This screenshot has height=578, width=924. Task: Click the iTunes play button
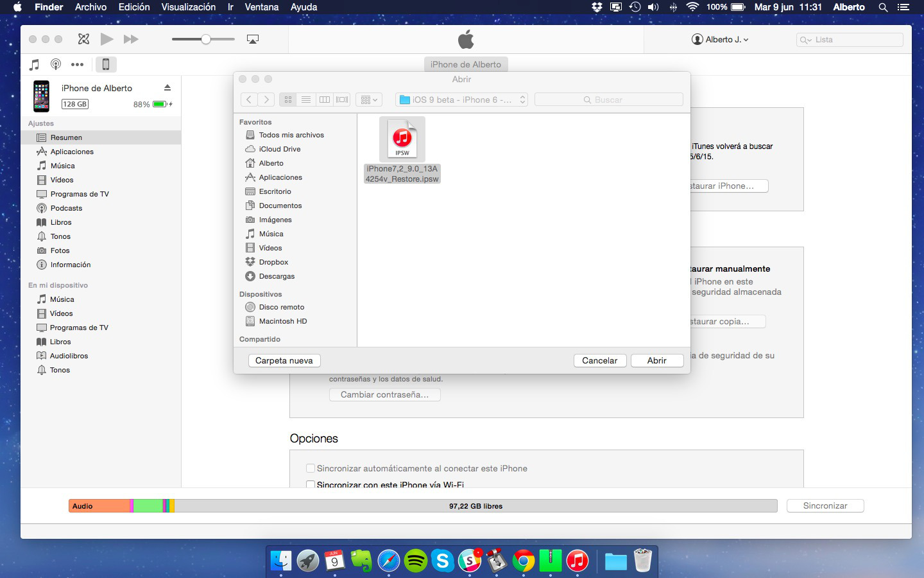click(x=107, y=39)
